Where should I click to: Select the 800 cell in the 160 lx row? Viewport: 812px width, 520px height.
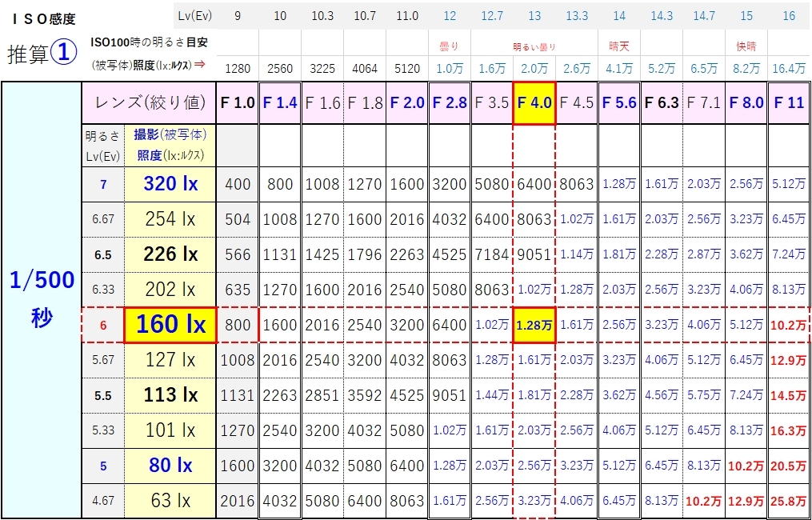(x=237, y=325)
